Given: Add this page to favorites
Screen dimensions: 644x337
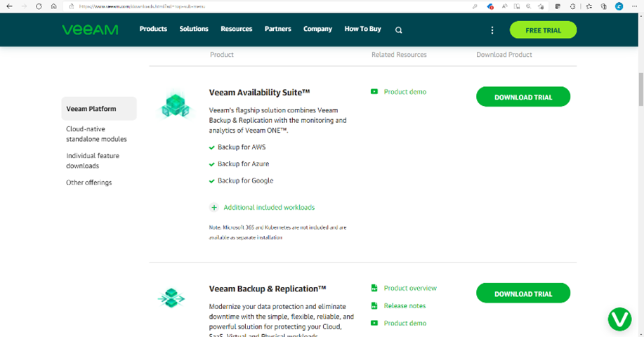Looking at the screenshot, I should (x=541, y=6).
